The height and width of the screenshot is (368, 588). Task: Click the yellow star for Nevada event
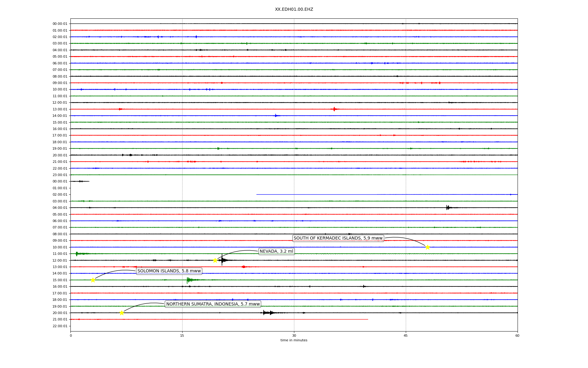pos(215,260)
